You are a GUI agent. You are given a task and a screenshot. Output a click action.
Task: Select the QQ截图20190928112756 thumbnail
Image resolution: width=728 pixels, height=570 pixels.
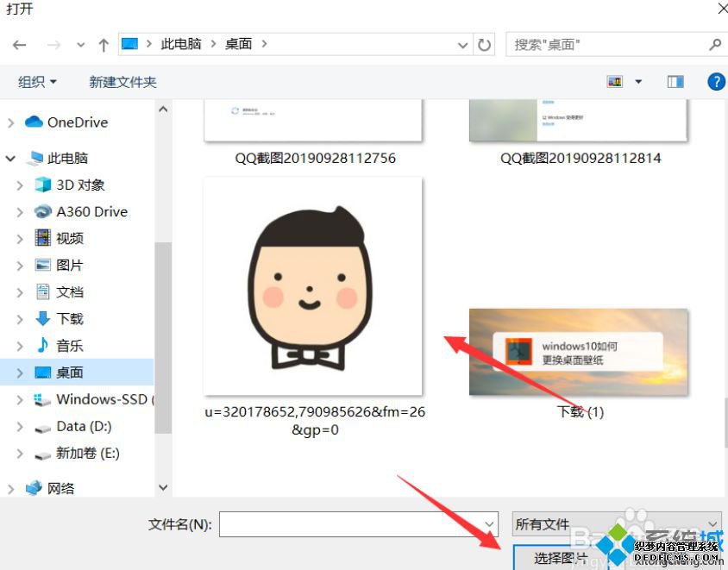point(313,120)
